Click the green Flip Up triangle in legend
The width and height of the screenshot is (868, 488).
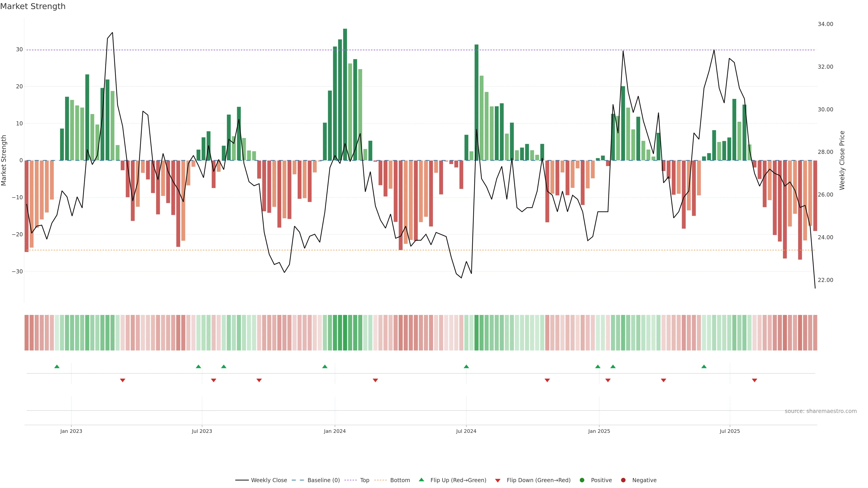coord(421,480)
